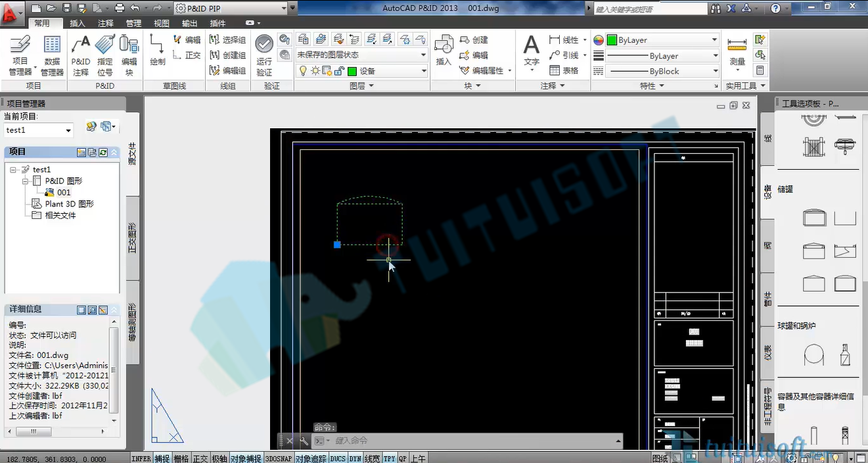Click the 插入 insert block tool
This screenshot has height=463, width=868.
(444, 50)
